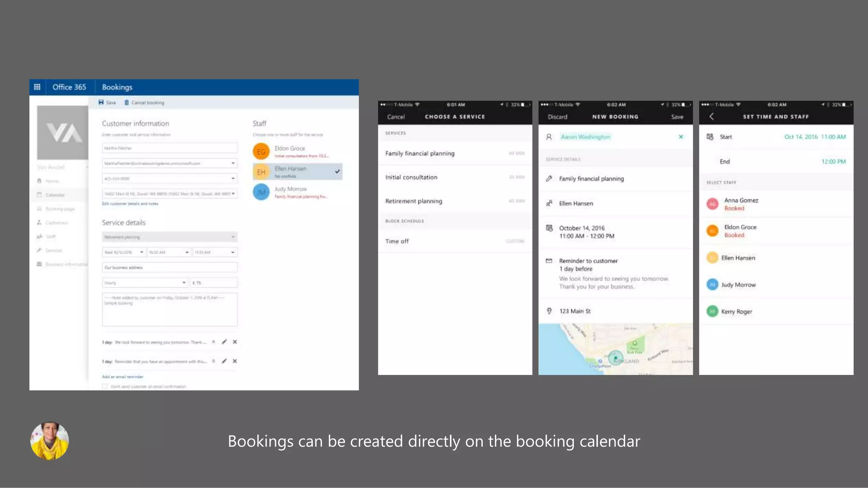The image size is (868, 488).
Task: Click the customer name input field
Action: (170, 148)
